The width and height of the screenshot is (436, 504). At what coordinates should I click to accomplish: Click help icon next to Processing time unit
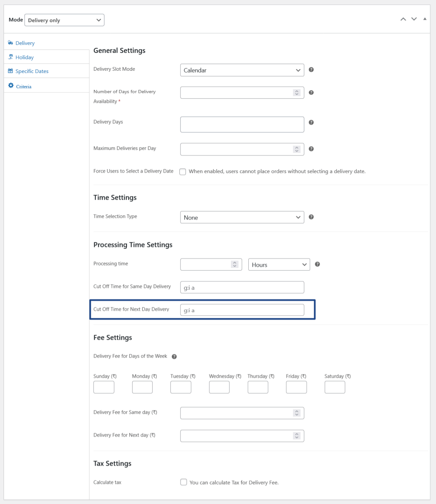tap(317, 264)
